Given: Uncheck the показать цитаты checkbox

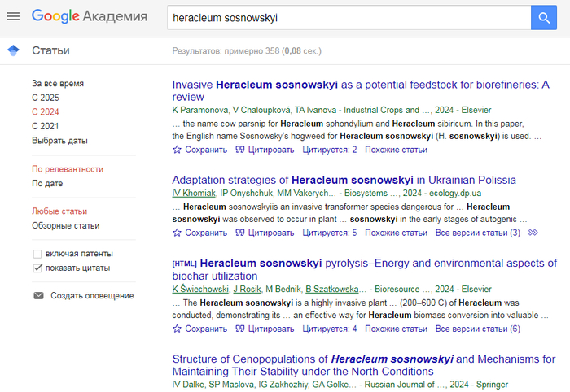Looking at the screenshot, I should pos(37,268).
